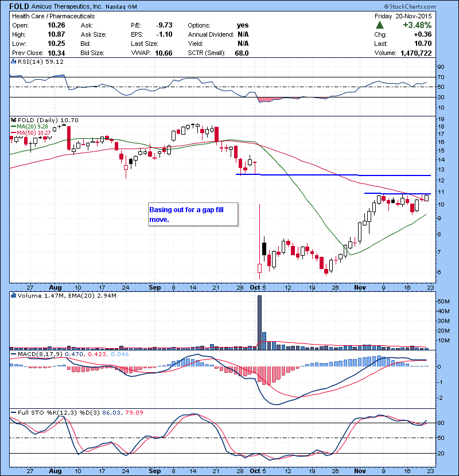Image resolution: width=459 pixels, height=476 pixels.
Task: Click the EPS value -1.10
Action: click(x=164, y=34)
